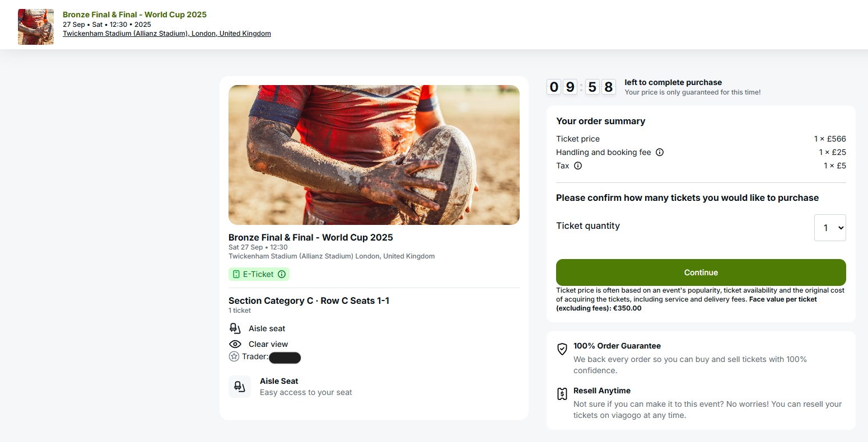The height and width of the screenshot is (442, 868).
Task: Click the small event thumbnail in header
Action: pos(36,27)
